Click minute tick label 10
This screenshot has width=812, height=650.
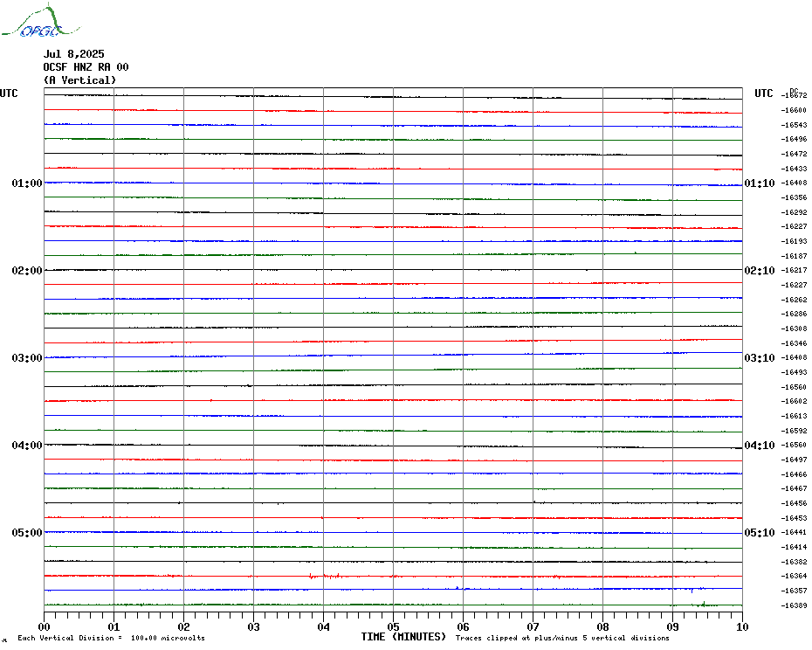(743, 626)
